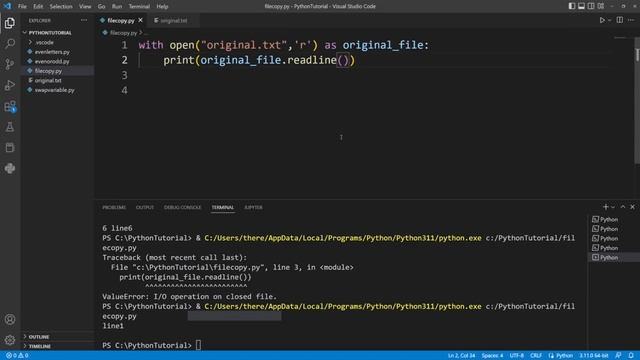Open the Run menu
Image resolution: width=640 pixels, height=360 pixels.
click(117, 7)
